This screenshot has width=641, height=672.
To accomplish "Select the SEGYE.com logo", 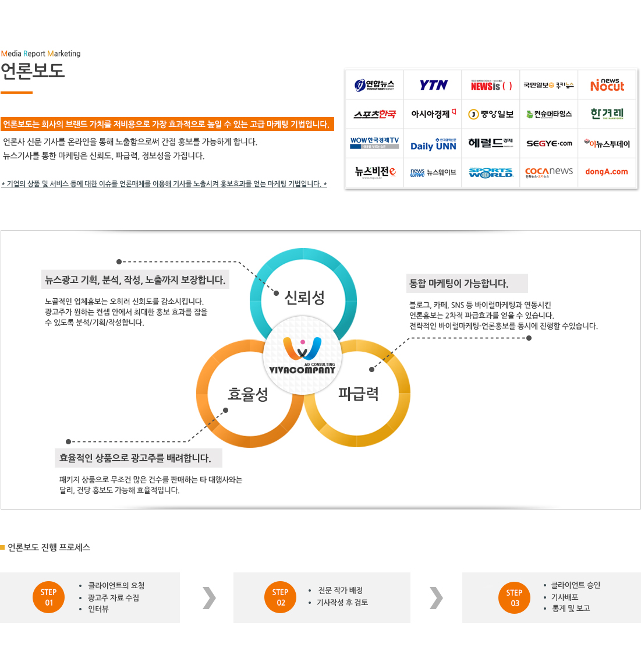I will (550, 143).
